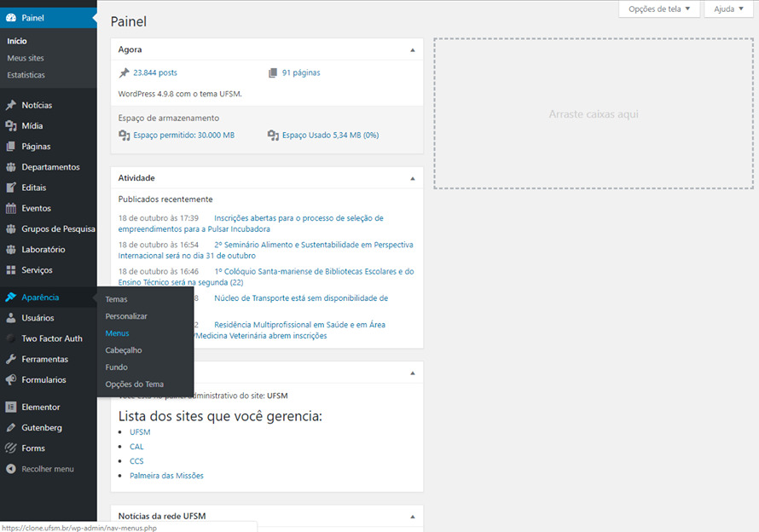
Task: Open Palmeira das Missões site link
Action: 166,476
